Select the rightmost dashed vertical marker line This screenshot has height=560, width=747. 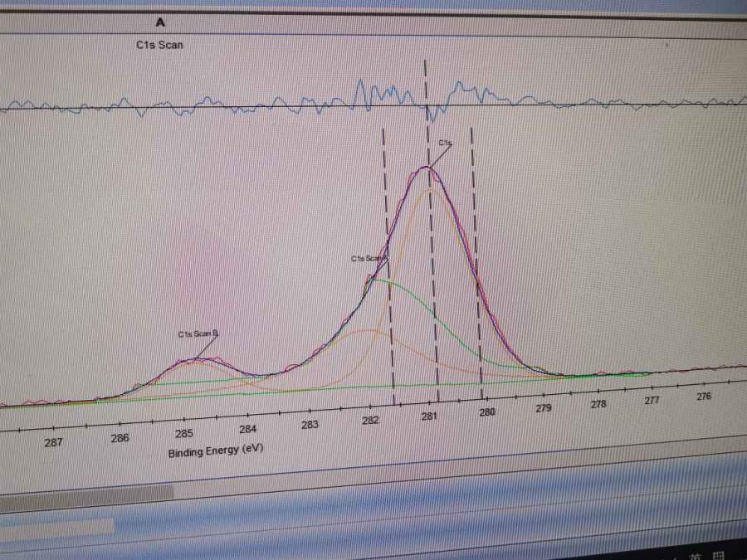476,249
